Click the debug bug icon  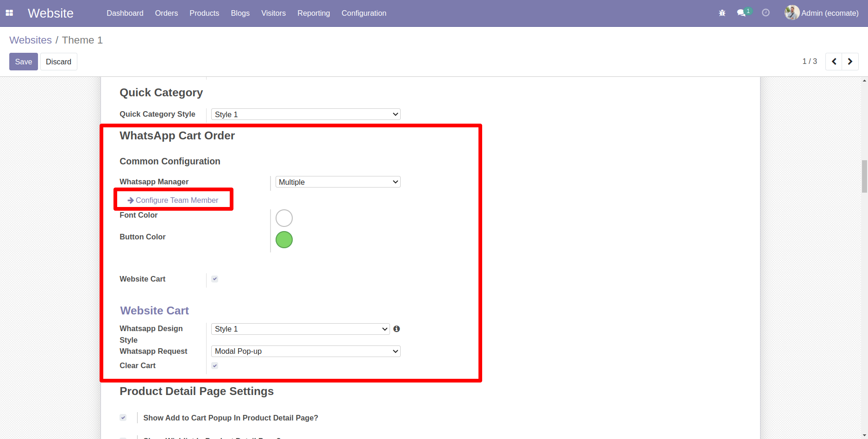[722, 13]
